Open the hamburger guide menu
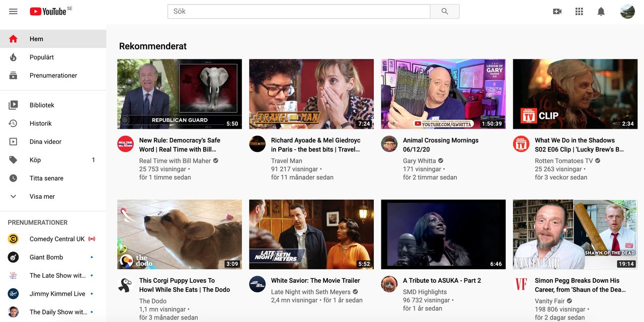 [x=13, y=11]
